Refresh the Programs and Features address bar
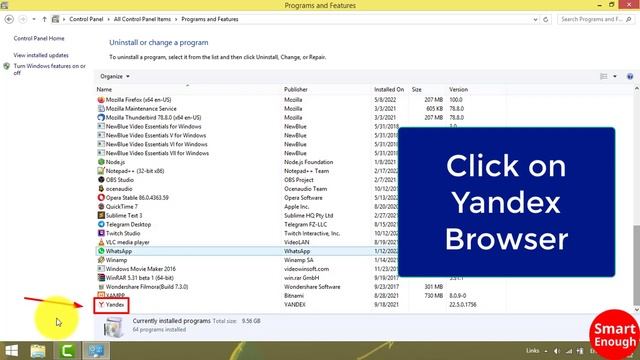Viewport: 640px width, 360px height. click(x=546, y=19)
